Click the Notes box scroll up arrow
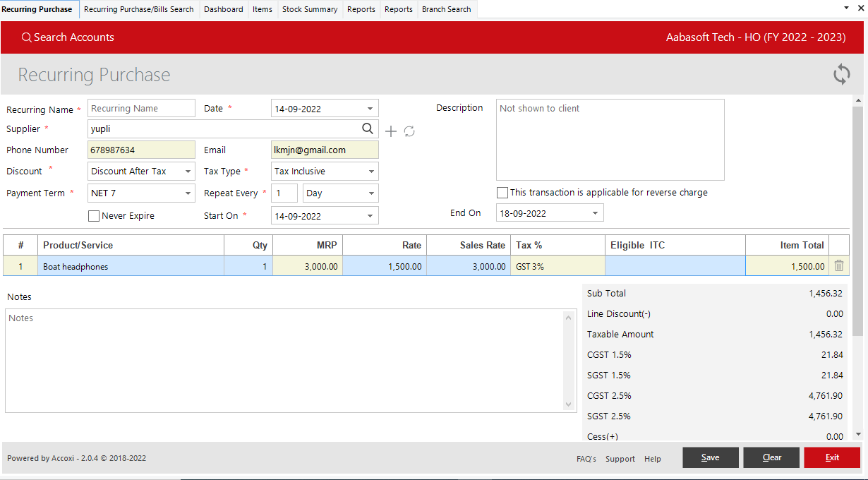The image size is (868, 480). [x=569, y=318]
